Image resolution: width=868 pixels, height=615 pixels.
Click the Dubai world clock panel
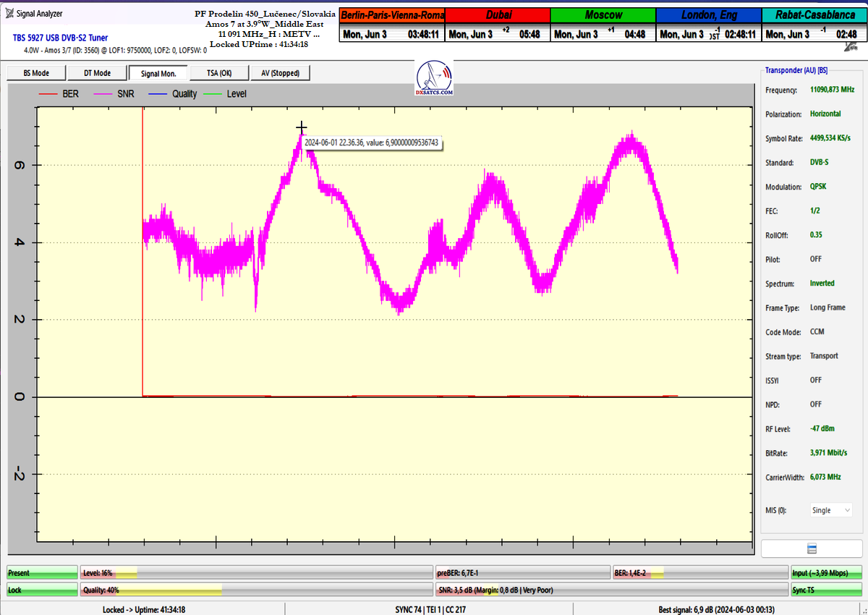click(x=497, y=25)
